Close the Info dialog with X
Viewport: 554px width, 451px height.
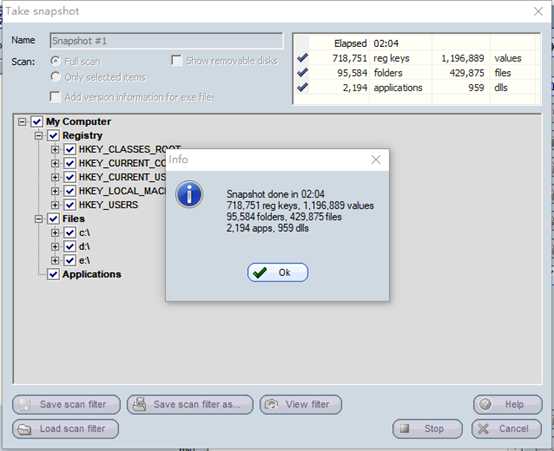coord(376,160)
